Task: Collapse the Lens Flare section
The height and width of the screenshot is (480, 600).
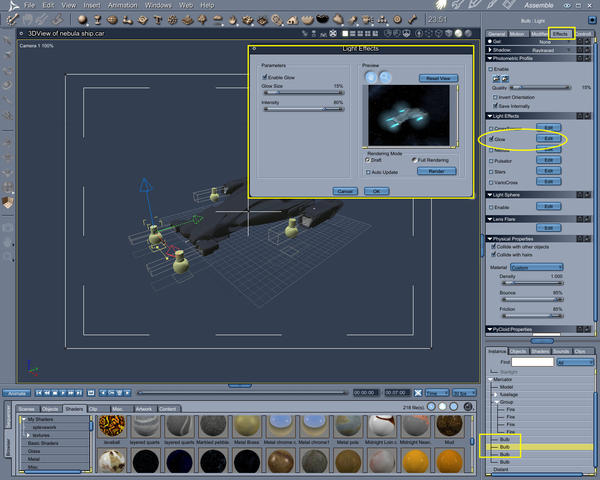Action: 489,219
